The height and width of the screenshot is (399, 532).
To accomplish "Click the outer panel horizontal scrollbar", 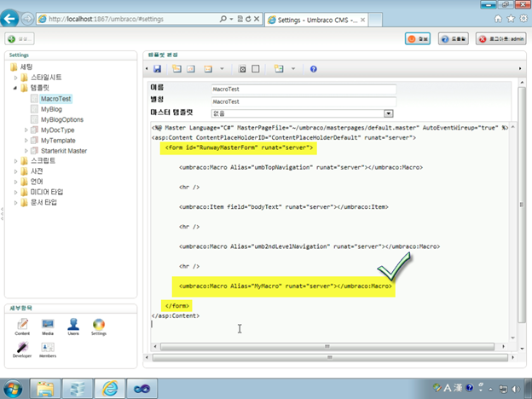I will point(330,357).
